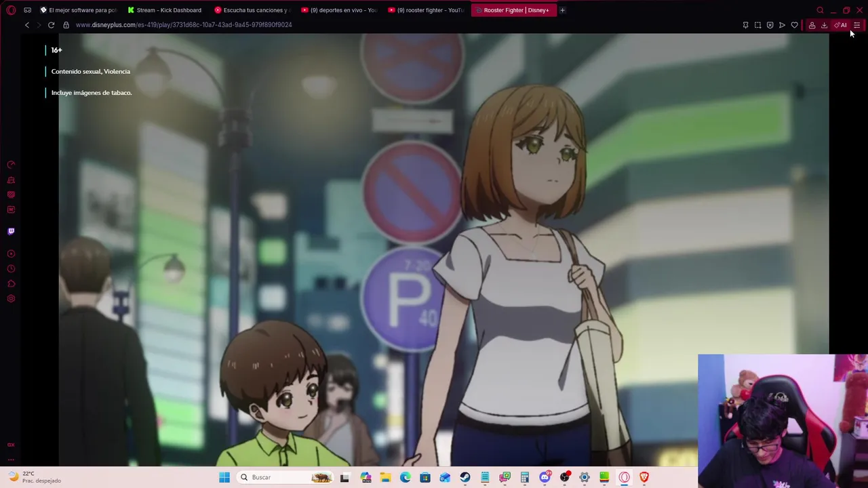Viewport: 868px width, 488px height.
Task: Click 'Incluye imágenes de tabaco.' text
Action: click(92, 93)
